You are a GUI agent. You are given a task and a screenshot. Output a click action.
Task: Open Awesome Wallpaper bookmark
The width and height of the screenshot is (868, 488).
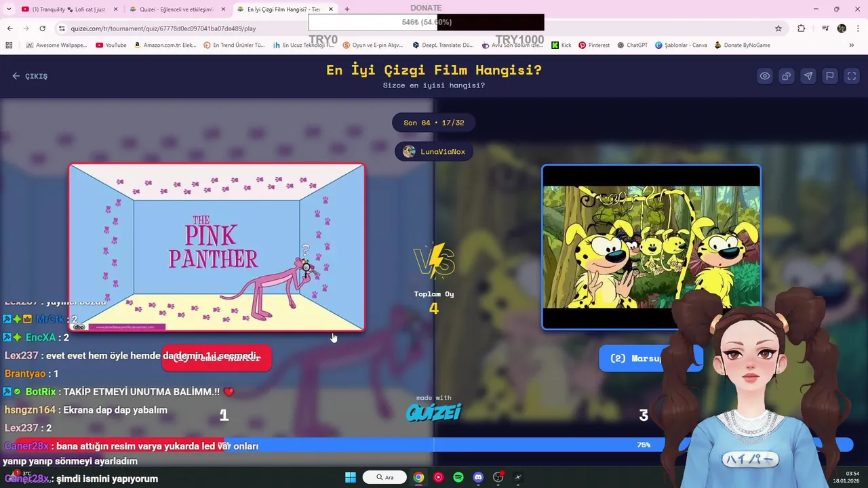pos(56,45)
